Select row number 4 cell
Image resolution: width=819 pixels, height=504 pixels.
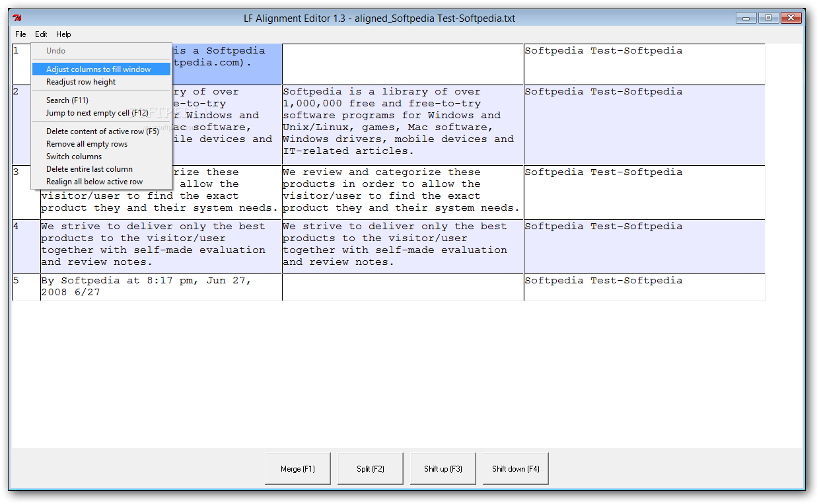(x=26, y=246)
